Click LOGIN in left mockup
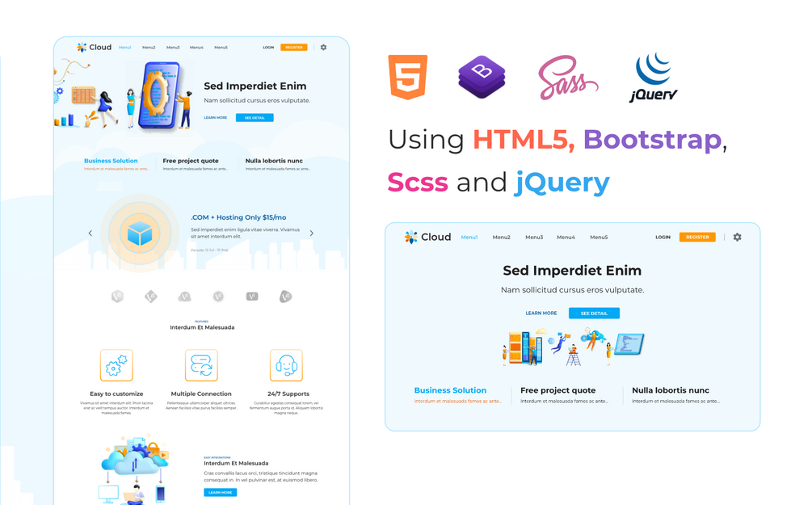This screenshot has height=505, width=812. [x=268, y=48]
